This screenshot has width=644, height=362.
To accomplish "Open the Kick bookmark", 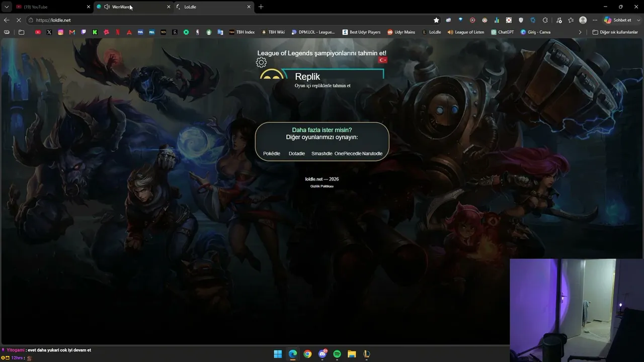I will (x=95, y=32).
